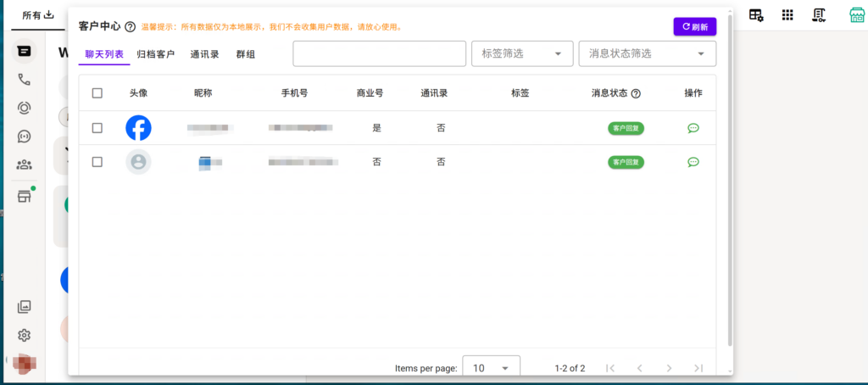Open the communities people icon in sidebar
Viewport: 868px width, 385px height.
coord(24,165)
